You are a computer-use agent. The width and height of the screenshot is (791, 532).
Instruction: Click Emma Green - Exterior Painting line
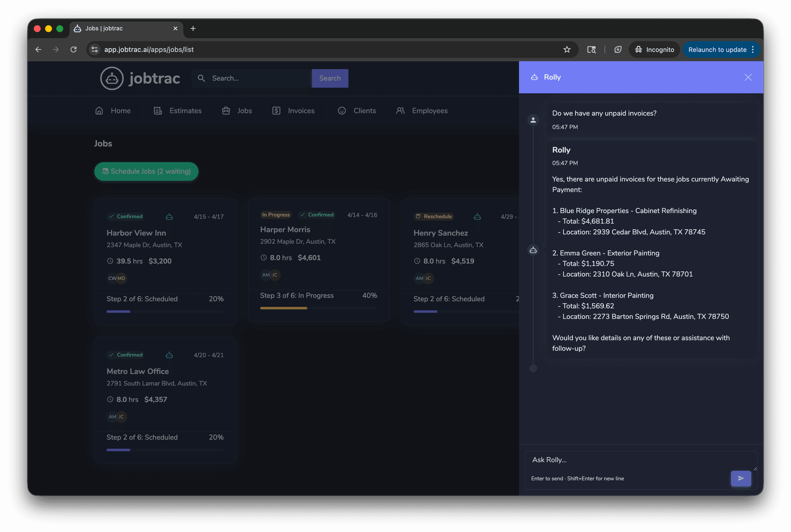(606, 253)
